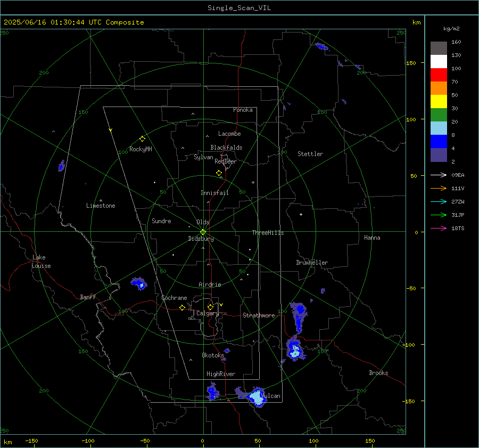This screenshot has height=448, width=479.
Task: Click the yellow radar-center diamond at Didsbury
Action: [x=203, y=232]
